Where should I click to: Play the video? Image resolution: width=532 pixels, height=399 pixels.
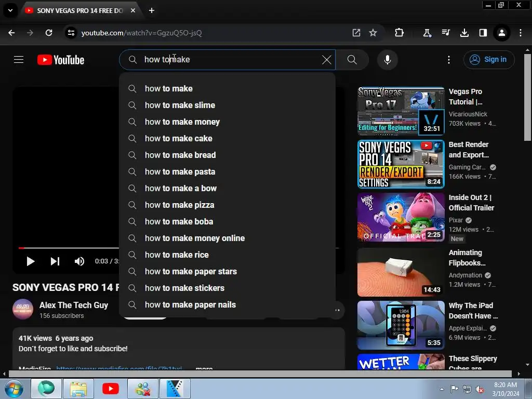31,261
